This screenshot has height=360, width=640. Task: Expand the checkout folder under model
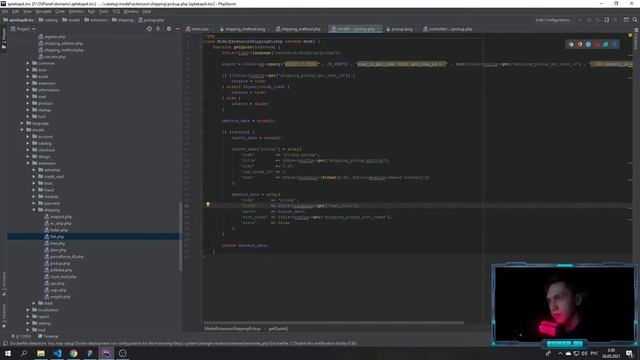point(28,150)
